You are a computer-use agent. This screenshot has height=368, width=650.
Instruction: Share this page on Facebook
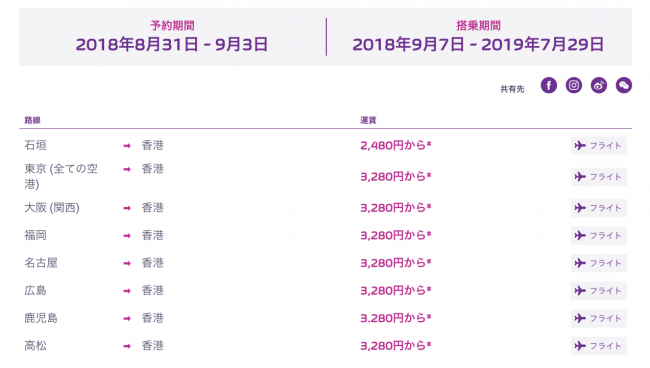(x=548, y=85)
